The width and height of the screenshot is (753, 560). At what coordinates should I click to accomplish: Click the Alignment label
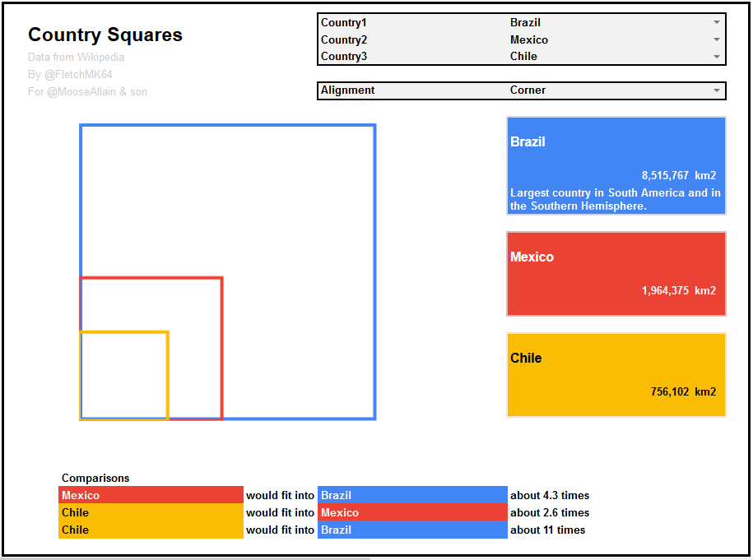tap(347, 90)
